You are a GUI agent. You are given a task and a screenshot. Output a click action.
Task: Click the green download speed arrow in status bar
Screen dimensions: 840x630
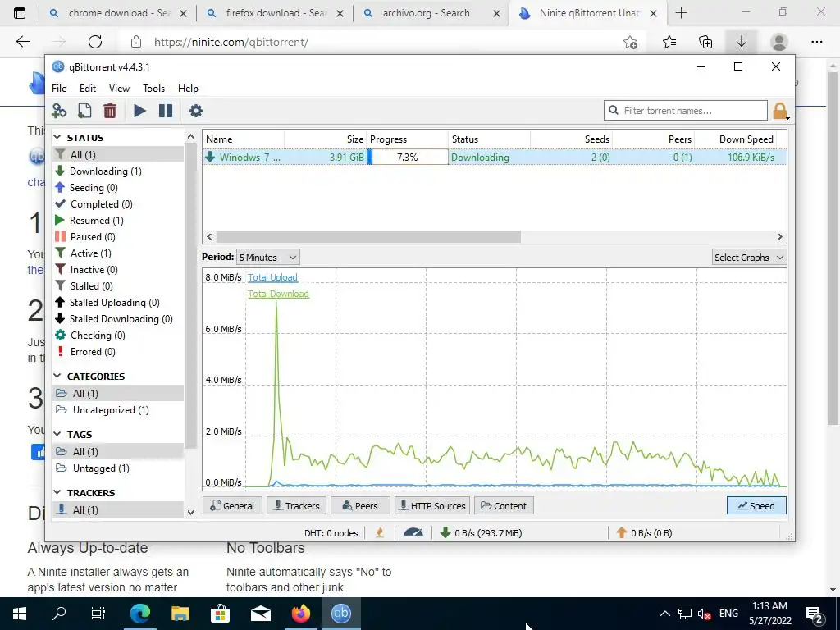[x=445, y=532]
